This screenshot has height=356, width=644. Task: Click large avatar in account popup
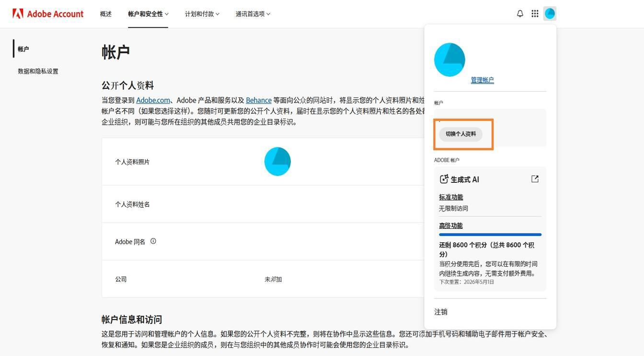(x=449, y=60)
